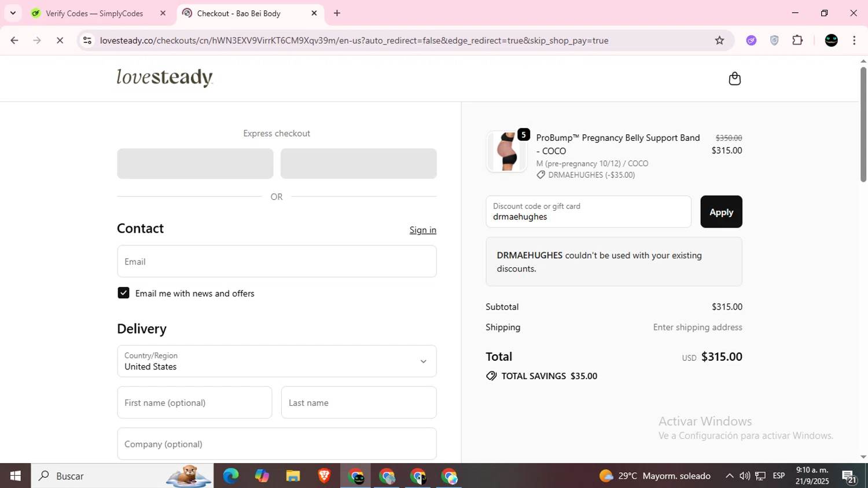Click the Total $315.00 amount
Screen dimensions: 868x488
click(x=722, y=357)
